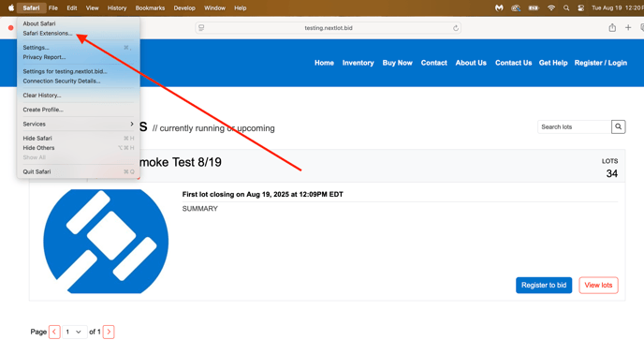Click the lot count 34
Screen dimensions: 644x340
click(612, 173)
